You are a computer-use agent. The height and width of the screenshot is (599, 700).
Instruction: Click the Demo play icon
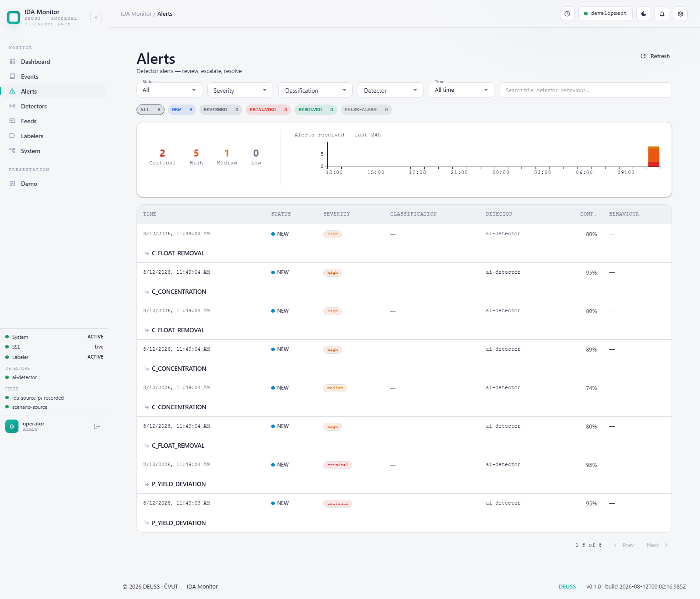[x=12, y=184]
